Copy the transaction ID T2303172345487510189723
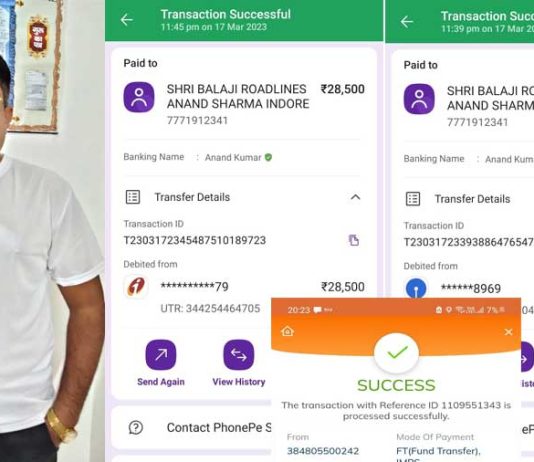Image resolution: width=534 pixels, height=462 pixels. (354, 240)
